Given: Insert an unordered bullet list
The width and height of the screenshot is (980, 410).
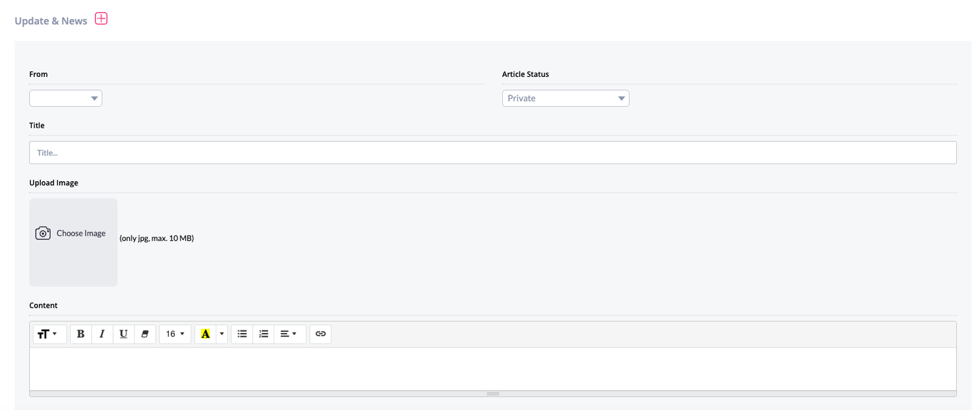Looking at the screenshot, I should [x=242, y=334].
